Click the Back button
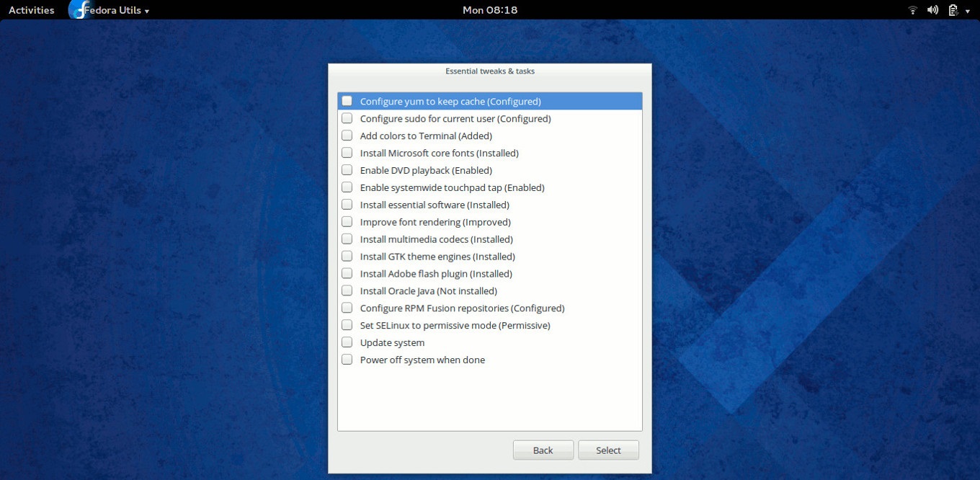This screenshot has height=480, width=980. pos(543,450)
